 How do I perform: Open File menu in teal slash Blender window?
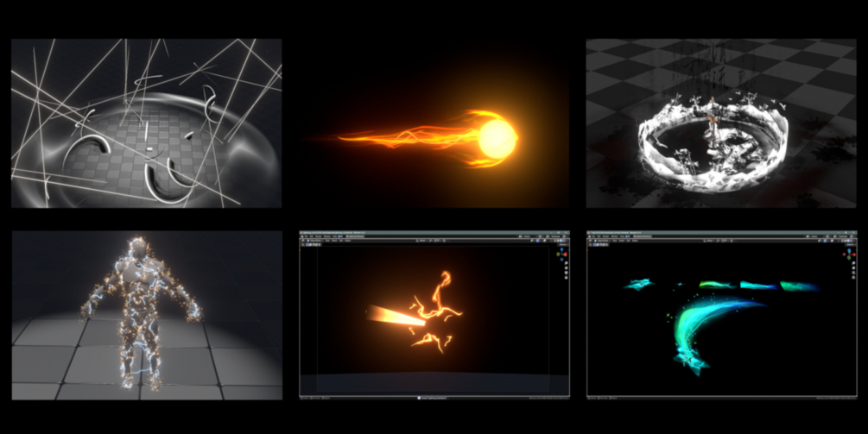593,236
